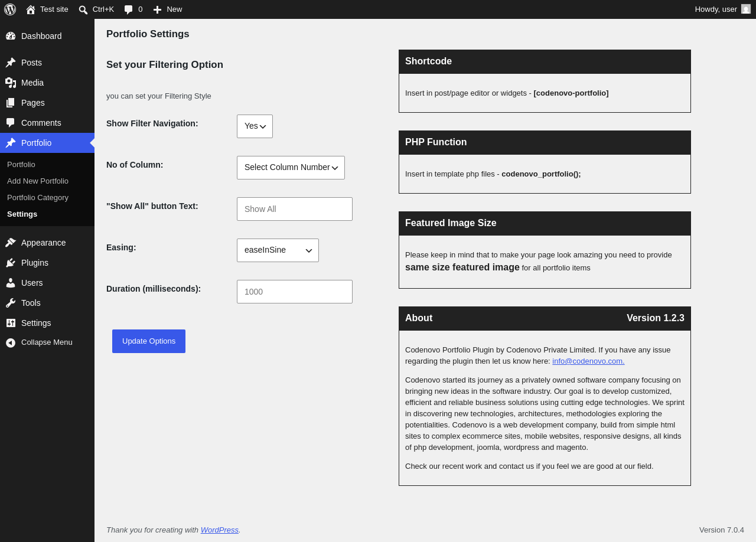Click the Ctrl+K search icon
The height and width of the screenshot is (542, 756).
pyautogui.click(x=83, y=9)
